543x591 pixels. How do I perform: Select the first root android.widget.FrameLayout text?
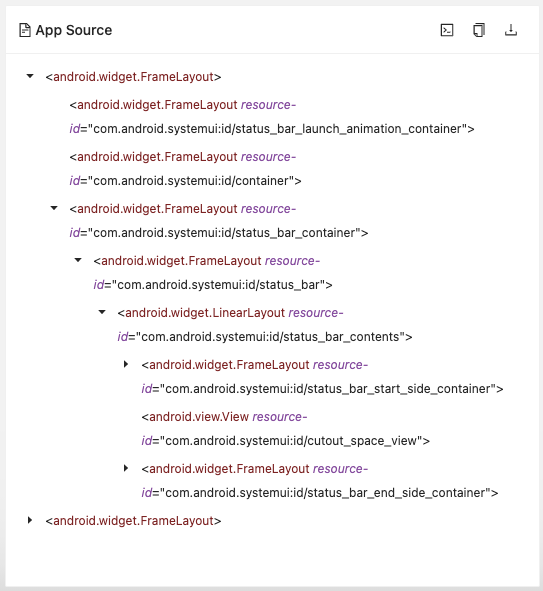pos(133,77)
